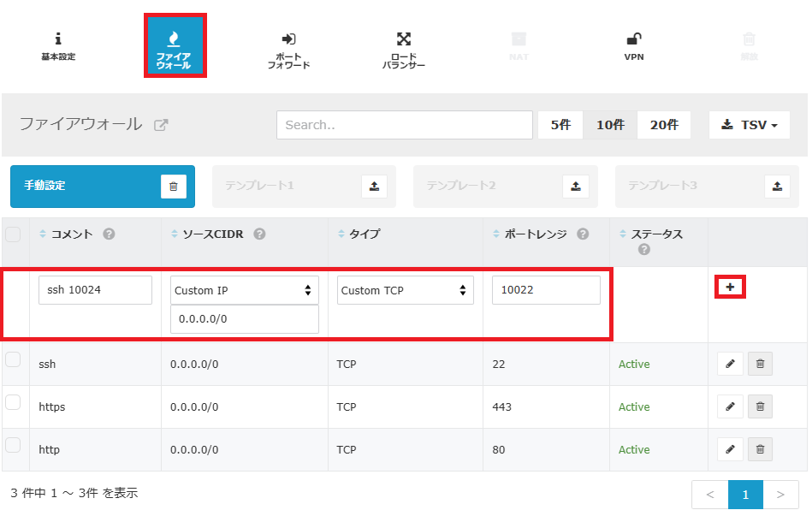
Task: Open the Custom IP source dropdown
Action: (244, 290)
